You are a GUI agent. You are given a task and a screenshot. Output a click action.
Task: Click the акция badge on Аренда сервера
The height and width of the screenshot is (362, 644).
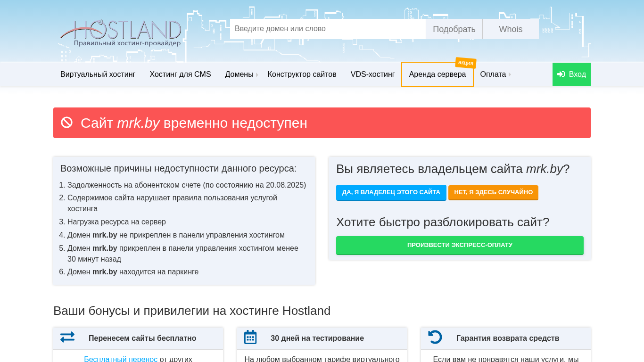pos(466,63)
